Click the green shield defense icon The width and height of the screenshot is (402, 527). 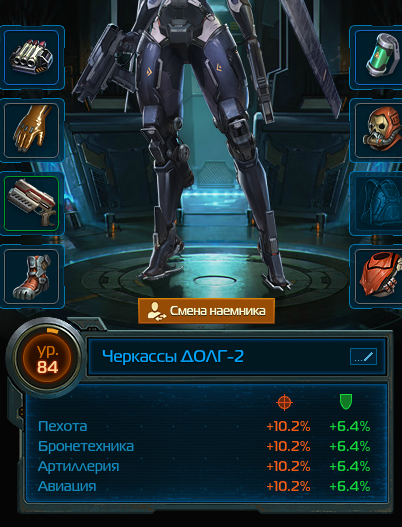346,402
